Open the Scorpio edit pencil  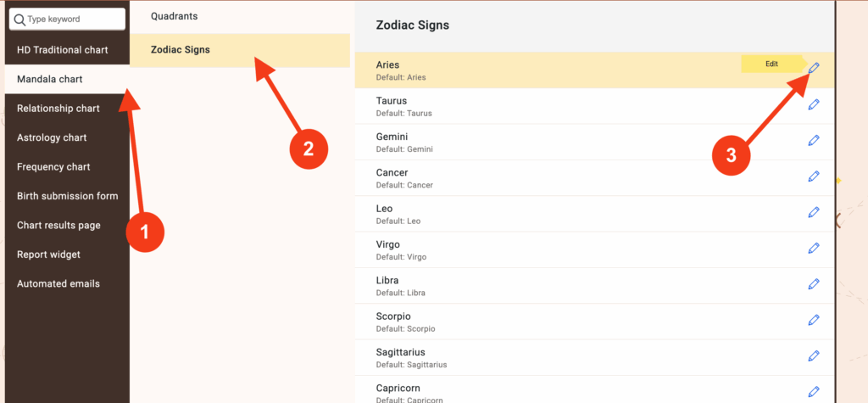click(814, 320)
